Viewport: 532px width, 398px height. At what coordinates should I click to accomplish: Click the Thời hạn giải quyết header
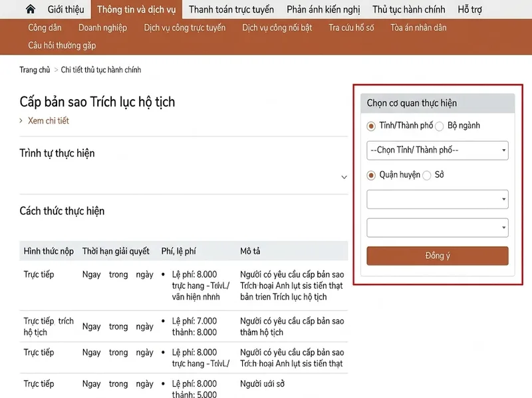pos(116,251)
